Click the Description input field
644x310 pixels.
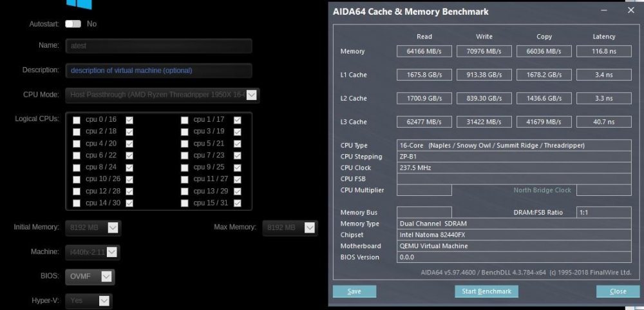click(x=158, y=70)
